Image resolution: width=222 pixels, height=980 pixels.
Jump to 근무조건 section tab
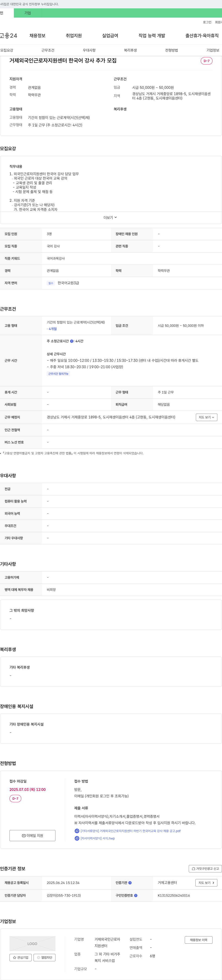[48, 50]
